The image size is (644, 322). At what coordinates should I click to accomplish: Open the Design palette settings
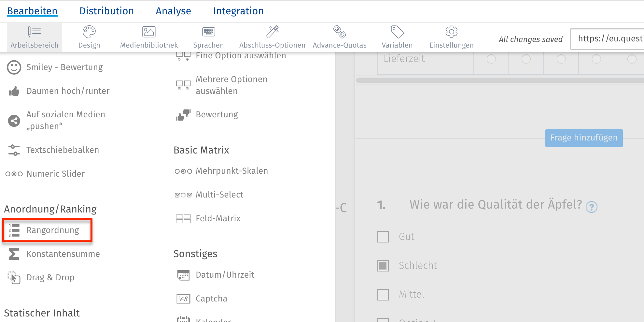pos(89,37)
